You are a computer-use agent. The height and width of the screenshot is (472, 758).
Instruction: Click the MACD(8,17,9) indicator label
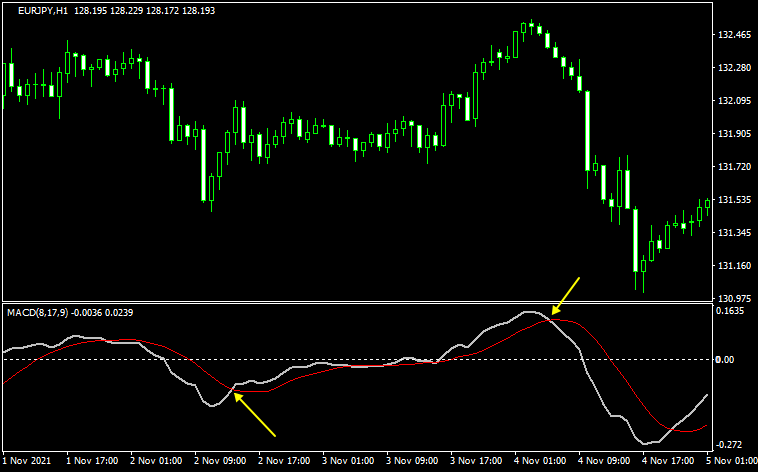pyautogui.click(x=38, y=313)
